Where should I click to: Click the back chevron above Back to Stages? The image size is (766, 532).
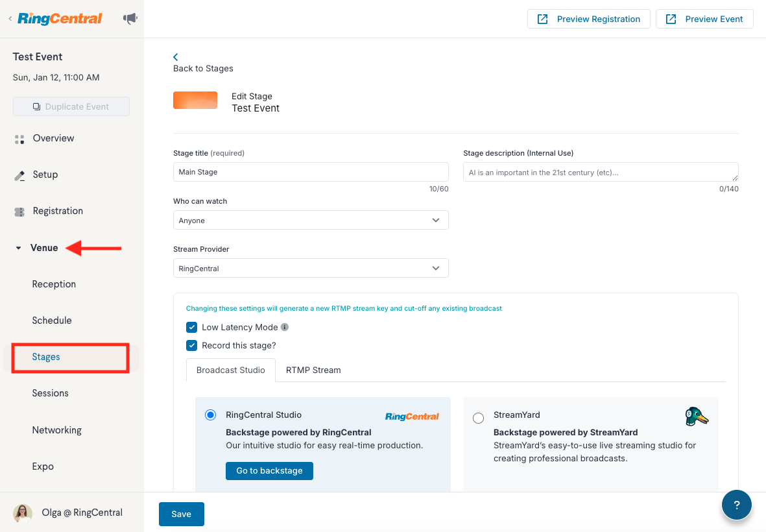tap(176, 56)
